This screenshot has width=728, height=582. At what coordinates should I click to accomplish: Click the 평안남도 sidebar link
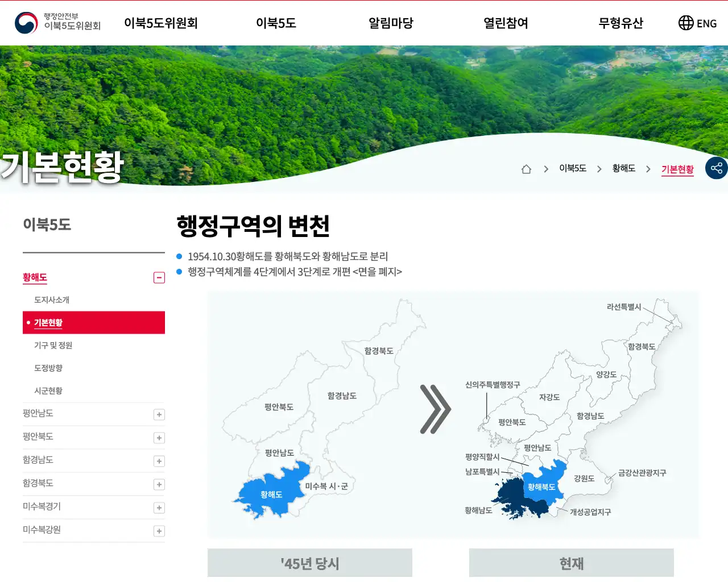[38, 413]
